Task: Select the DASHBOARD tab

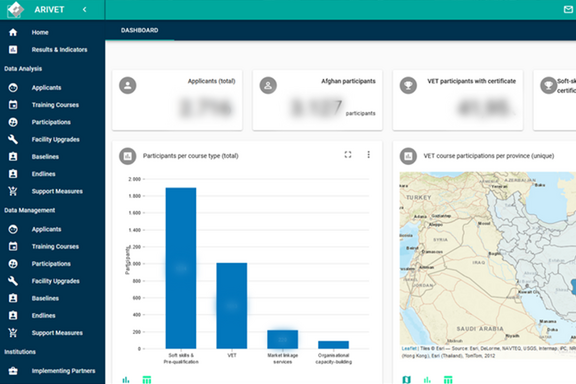Action: coord(140,30)
